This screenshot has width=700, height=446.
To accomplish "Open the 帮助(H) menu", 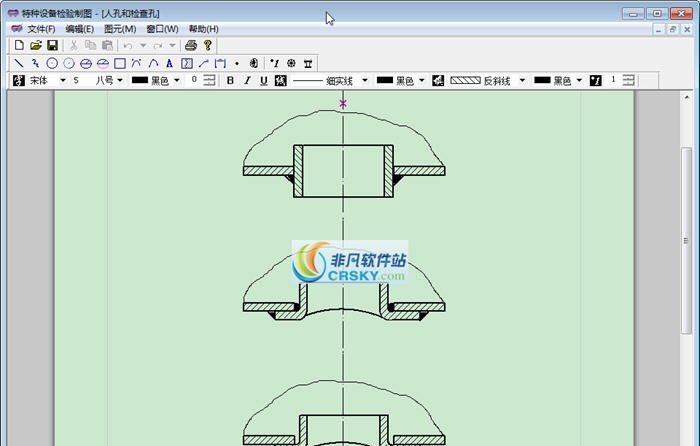I will point(203,29).
